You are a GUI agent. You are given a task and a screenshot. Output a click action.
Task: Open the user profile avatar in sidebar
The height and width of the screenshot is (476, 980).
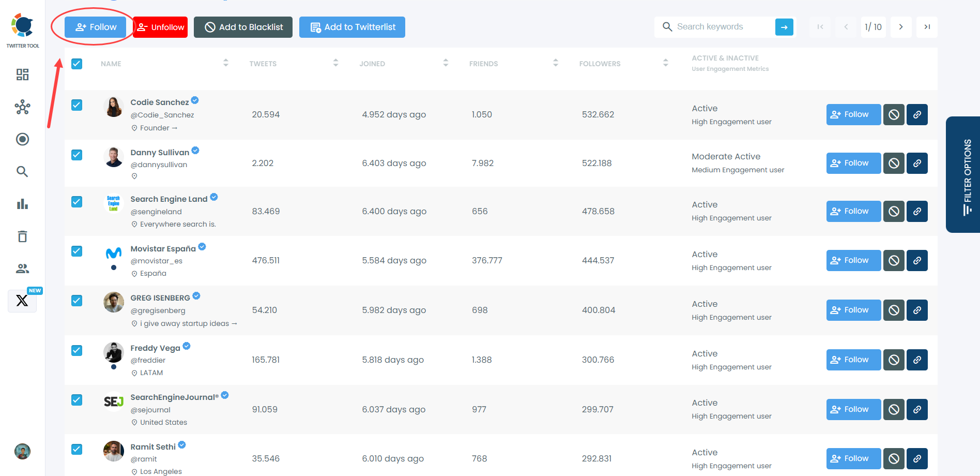click(x=22, y=452)
